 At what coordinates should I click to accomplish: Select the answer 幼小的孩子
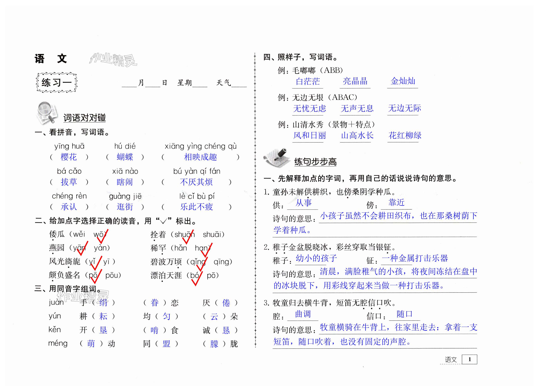coord(316,258)
